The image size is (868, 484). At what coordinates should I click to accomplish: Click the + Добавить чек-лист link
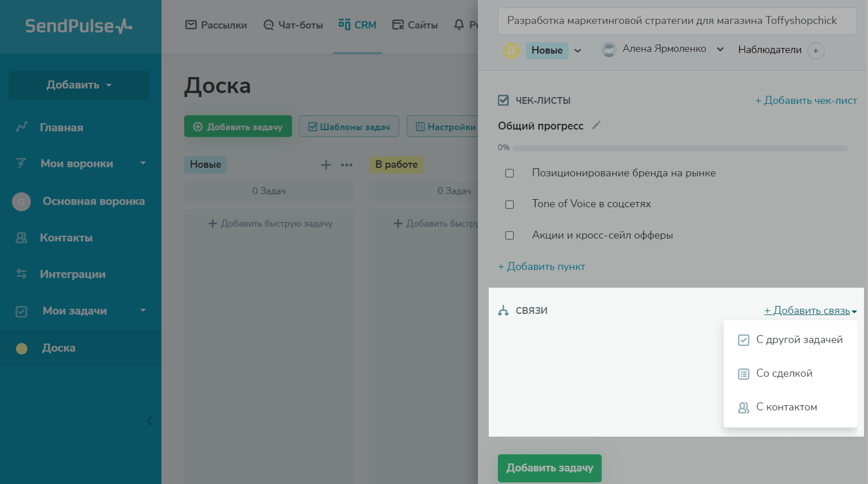point(806,100)
